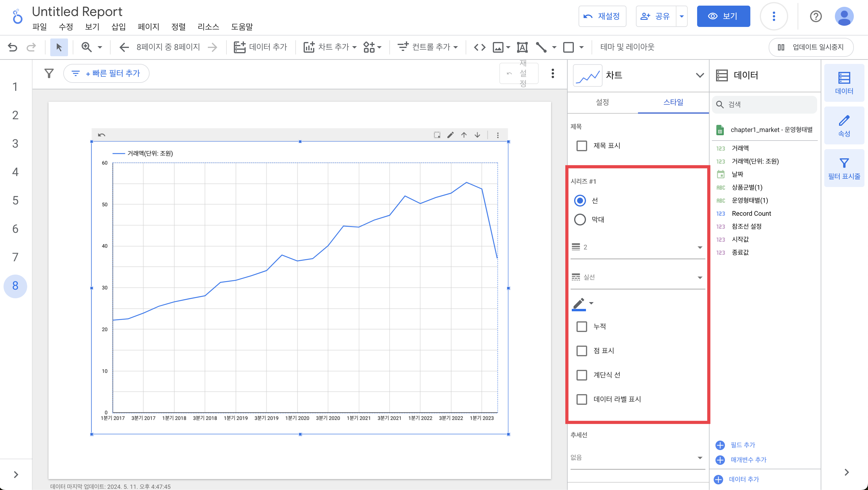Screen dimensions: 868x490
Task: Open the 속성 properties side panel
Action: pos(844,125)
